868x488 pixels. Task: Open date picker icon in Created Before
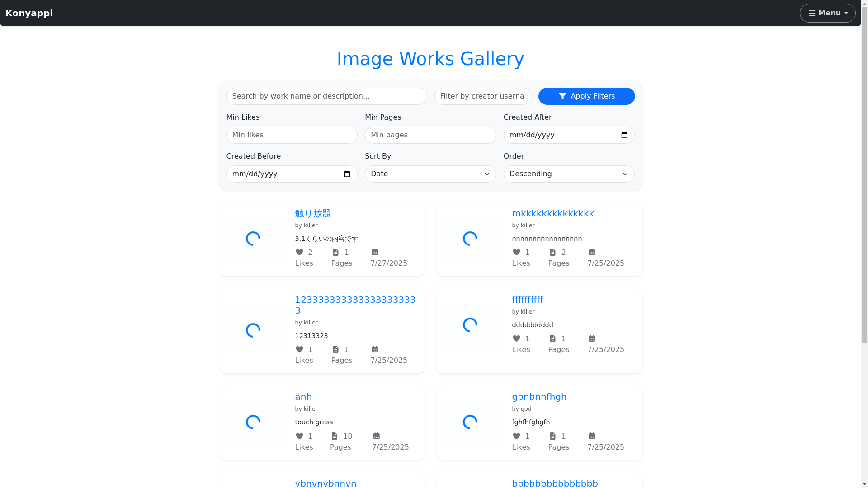tap(347, 174)
